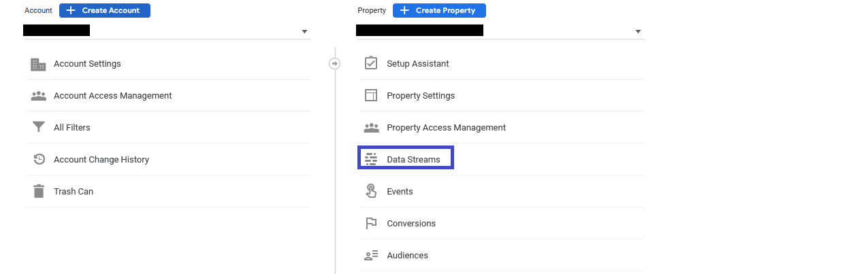
Task: Open the Trash Can
Action: click(x=168, y=192)
